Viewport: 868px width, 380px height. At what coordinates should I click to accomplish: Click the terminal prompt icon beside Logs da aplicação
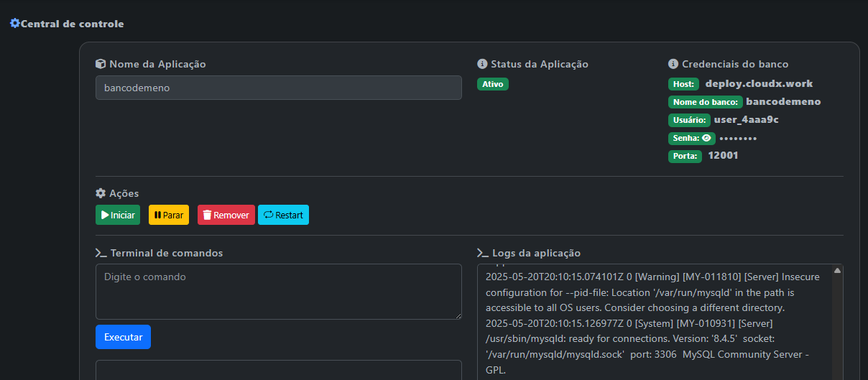483,253
